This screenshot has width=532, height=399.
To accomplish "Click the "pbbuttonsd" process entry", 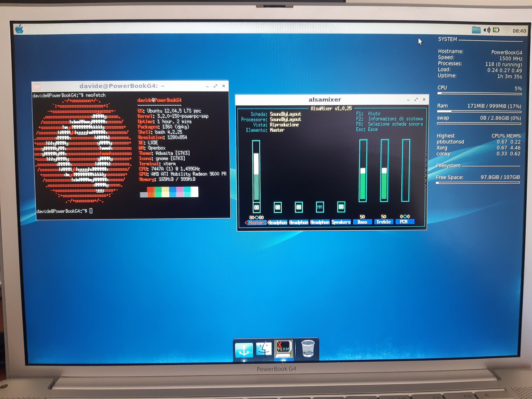I will [x=450, y=142].
